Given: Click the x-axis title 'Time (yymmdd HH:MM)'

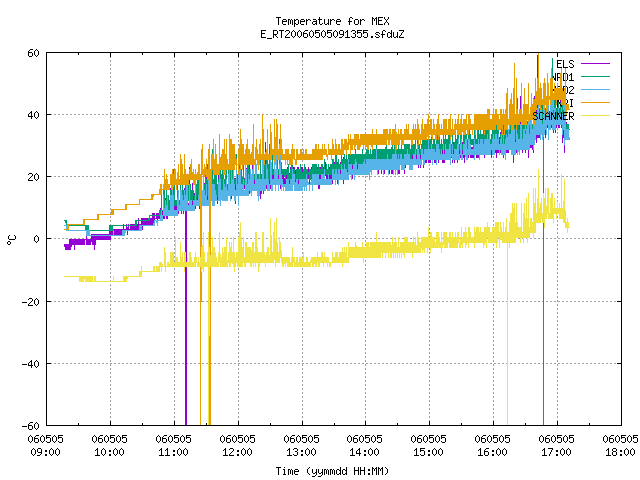Looking at the screenshot, I should [x=332, y=471].
